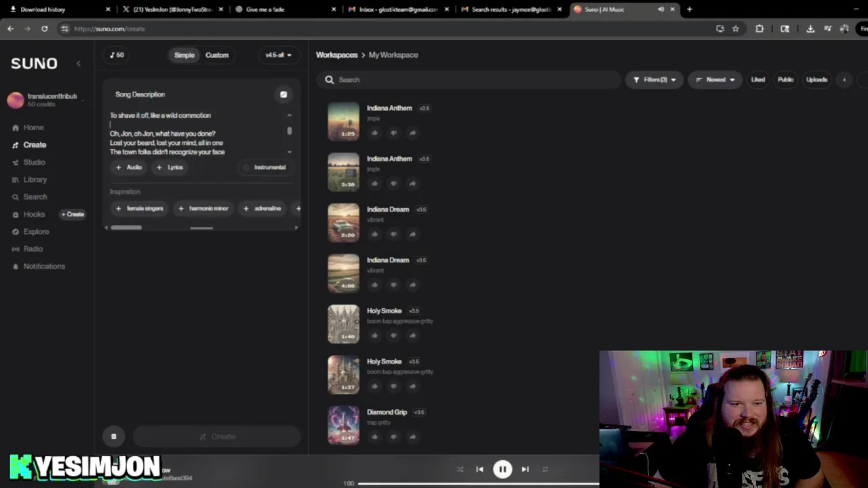Screen dimensions: 868x488
Task: Play second Indiana Anthem thumbnail (3:30)
Action: tap(344, 171)
